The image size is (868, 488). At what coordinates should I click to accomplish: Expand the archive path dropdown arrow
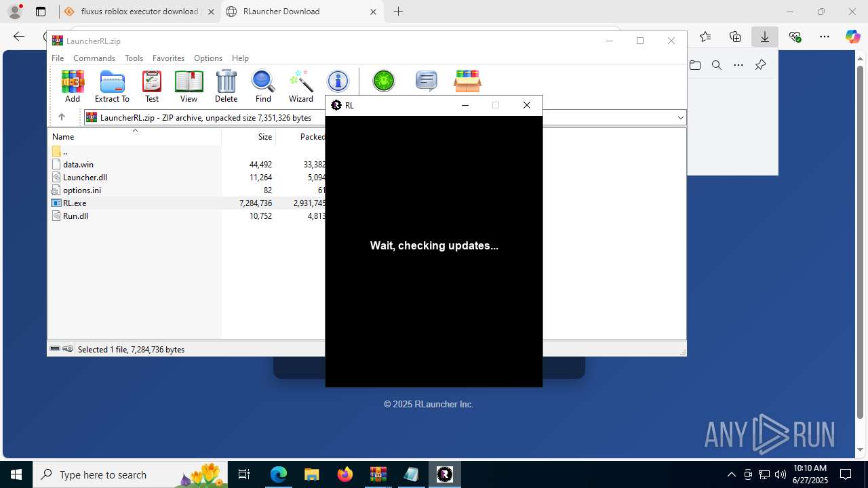pyautogui.click(x=680, y=117)
